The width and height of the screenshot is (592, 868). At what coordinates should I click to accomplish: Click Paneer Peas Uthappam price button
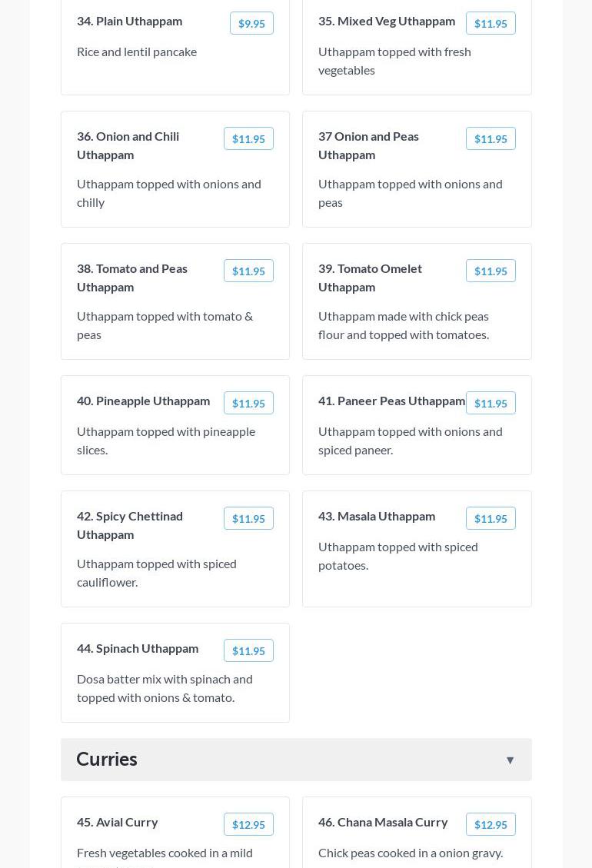(x=491, y=404)
